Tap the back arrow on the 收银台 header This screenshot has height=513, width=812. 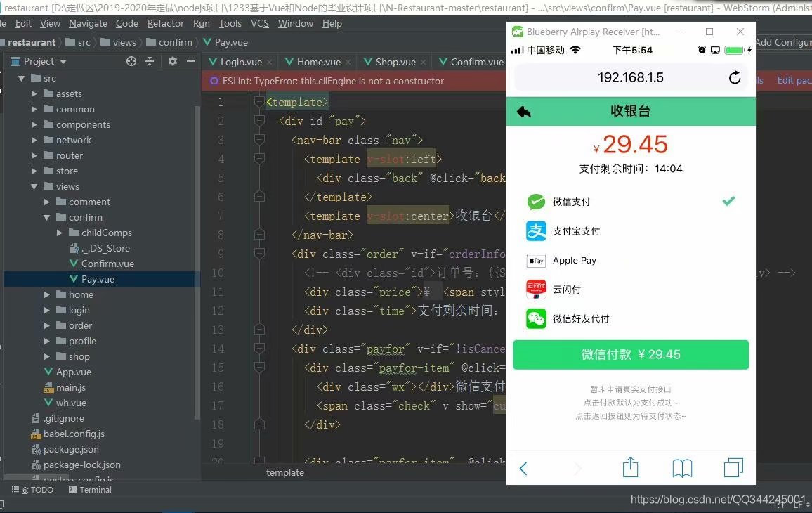tap(523, 110)
